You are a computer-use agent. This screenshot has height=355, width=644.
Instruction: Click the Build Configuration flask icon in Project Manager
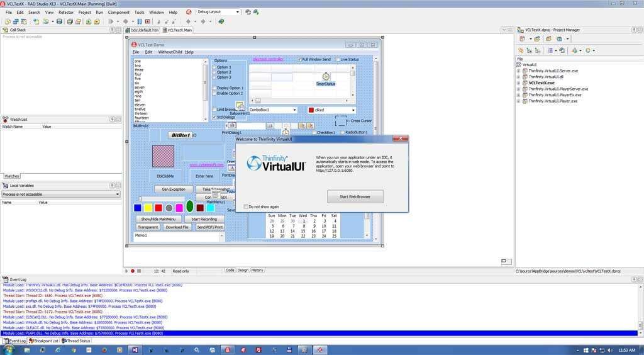[575, 50]
